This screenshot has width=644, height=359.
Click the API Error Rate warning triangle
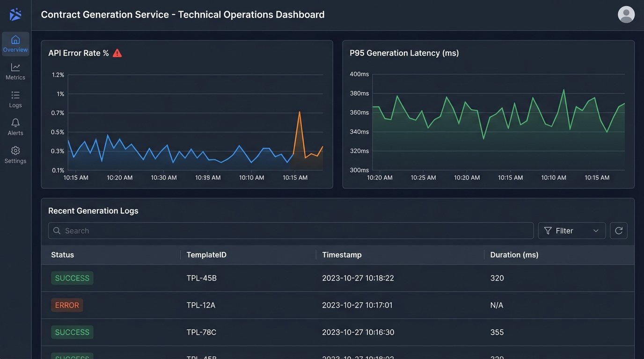click(117, 53)
